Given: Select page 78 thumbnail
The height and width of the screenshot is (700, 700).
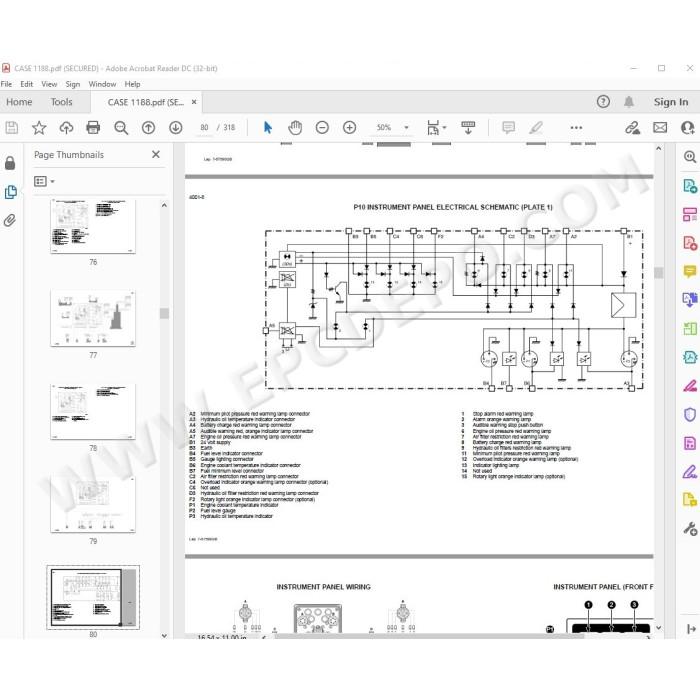Looking at the screenshot, I should click(93, 412).
